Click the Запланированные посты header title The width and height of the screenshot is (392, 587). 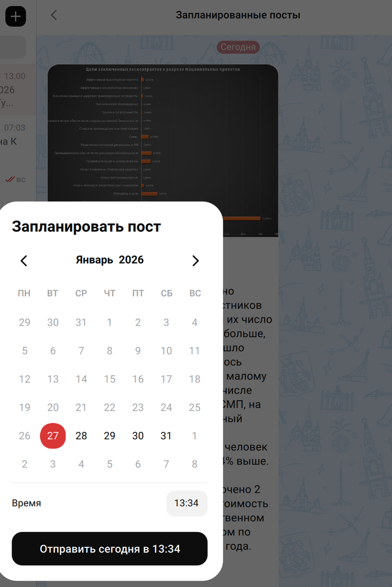tap(238, 15)
